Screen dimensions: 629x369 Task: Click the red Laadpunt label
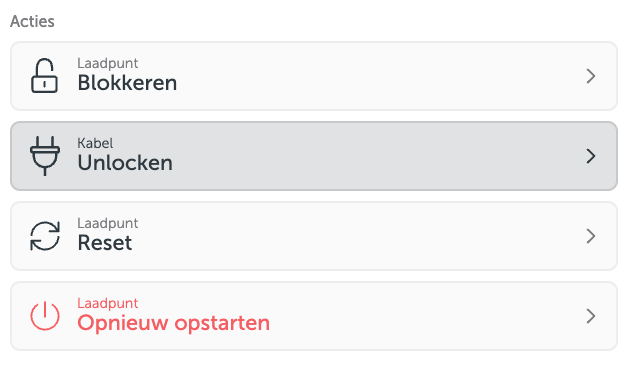click(x=108, y=304)
